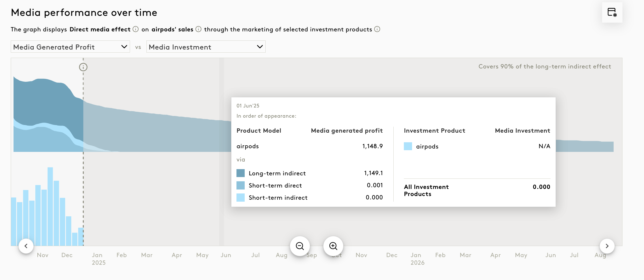Viewport: 644px width, 280px height.
Task: Click the All Investment Products total row
Action: [477, 190]
